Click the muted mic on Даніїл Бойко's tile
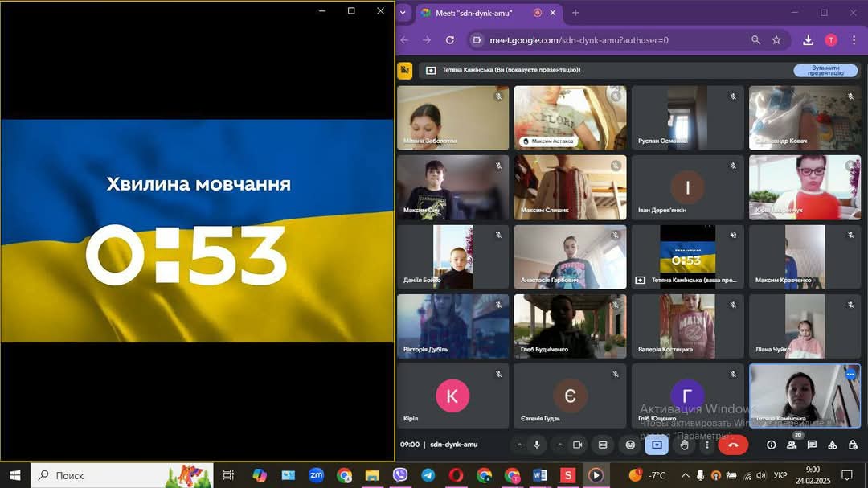 click(x=498, y=236)
